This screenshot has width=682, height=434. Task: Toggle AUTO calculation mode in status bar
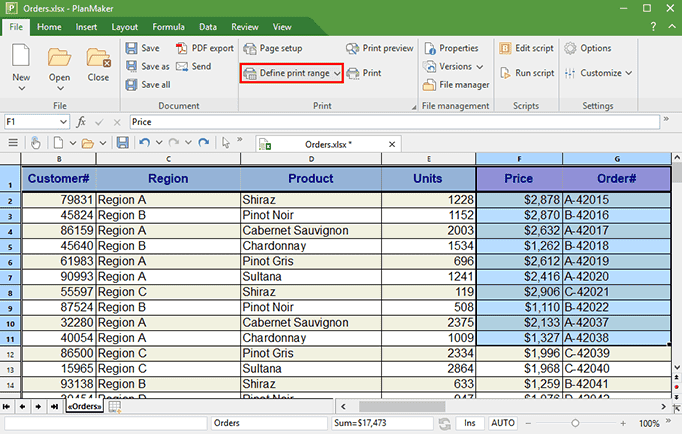(503, 423)
